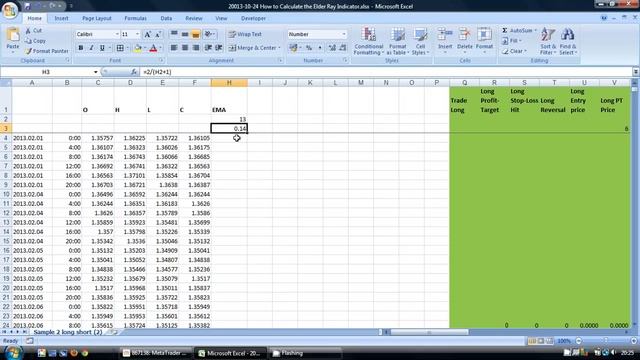Open Conditional Formatting menu
This screenshot has width=640, height=360.
click(x=369, y=41)
